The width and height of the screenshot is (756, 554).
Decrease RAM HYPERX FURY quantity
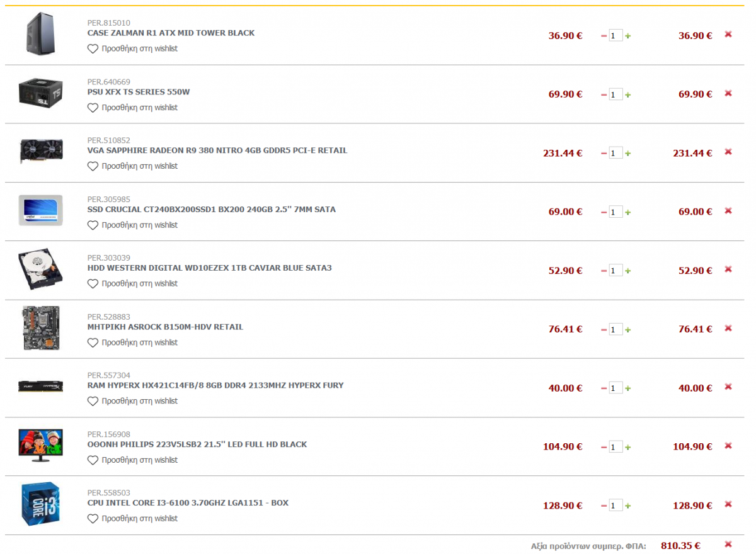pyautogui.click(x=604, y=388)
